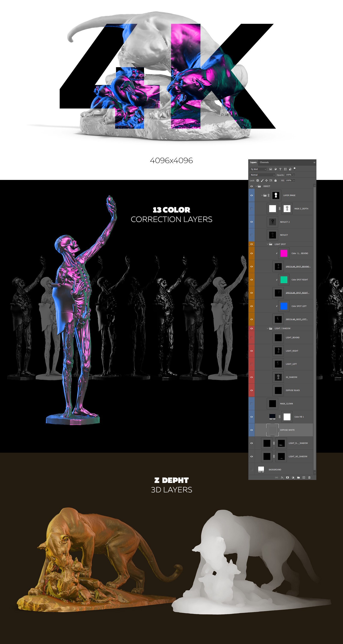Viewport: 343px width, 644px height.
Task: Click the filter for type layers icon
Action: tap(280, 169)
